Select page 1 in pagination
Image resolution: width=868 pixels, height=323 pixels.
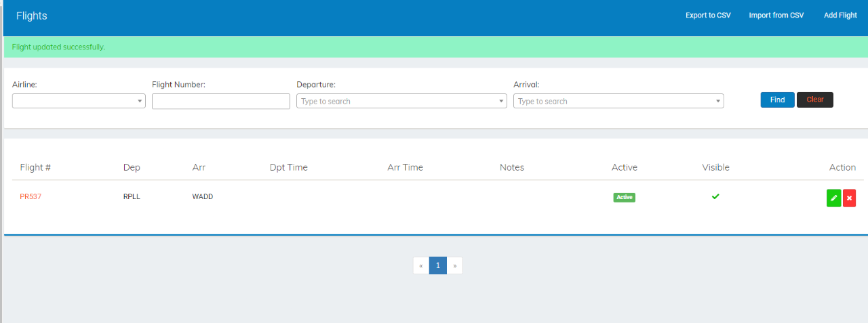coord(438,265)
